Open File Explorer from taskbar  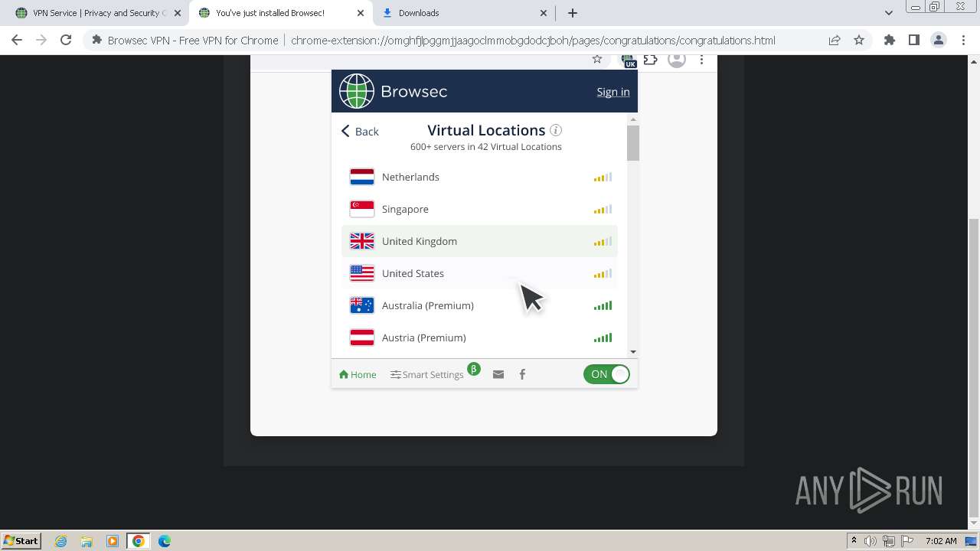pyautogui.click(x=87, y=541)
